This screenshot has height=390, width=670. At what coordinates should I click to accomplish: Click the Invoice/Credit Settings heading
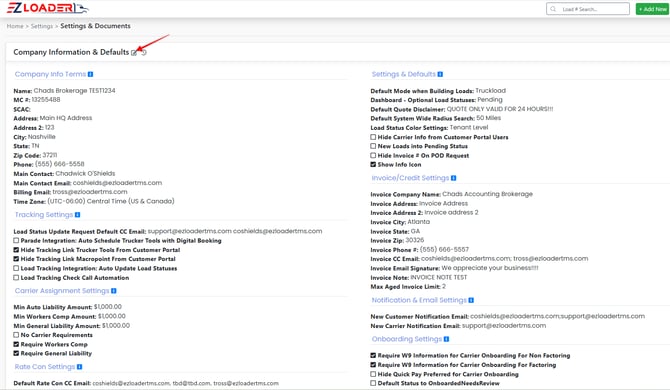pyautogui.click(x=410, y=178)
